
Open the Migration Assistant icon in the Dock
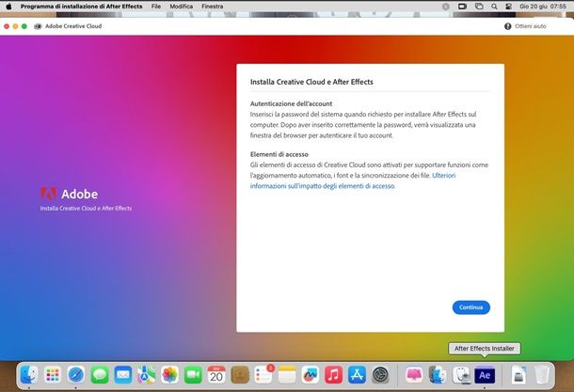pyautogui.click(x=438, y=375)
